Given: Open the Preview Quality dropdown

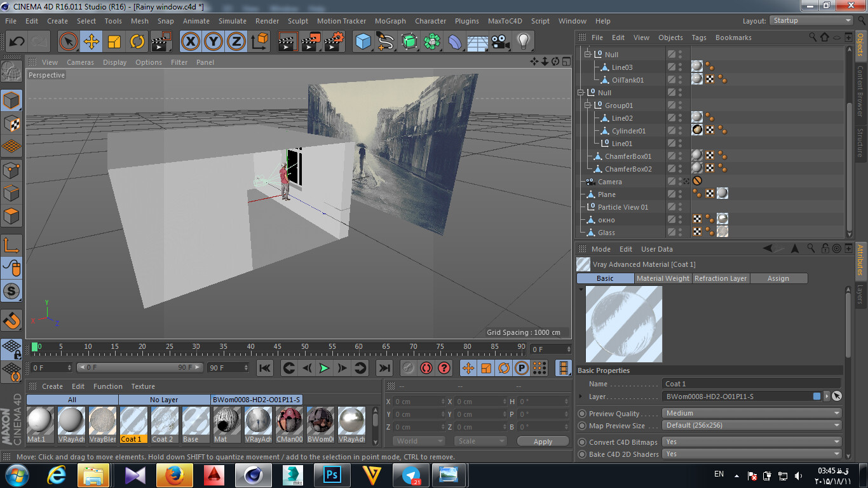Looking at the screenshot, I should click(x=752, y=413).
